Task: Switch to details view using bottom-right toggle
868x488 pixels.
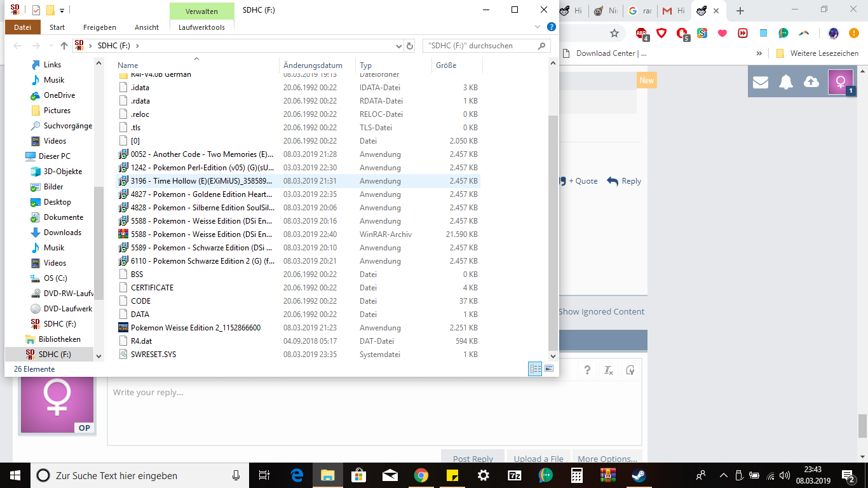Action: click(536, 369)
